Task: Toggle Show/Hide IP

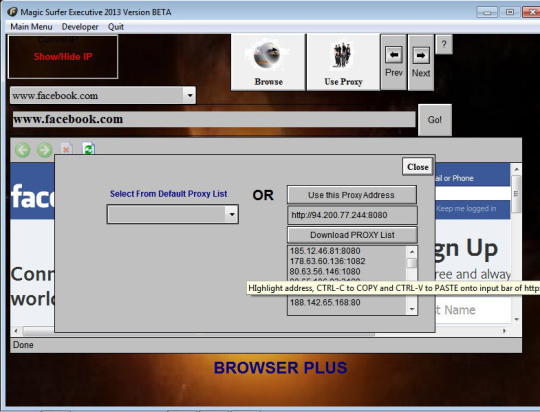Action: click(63, 57)
